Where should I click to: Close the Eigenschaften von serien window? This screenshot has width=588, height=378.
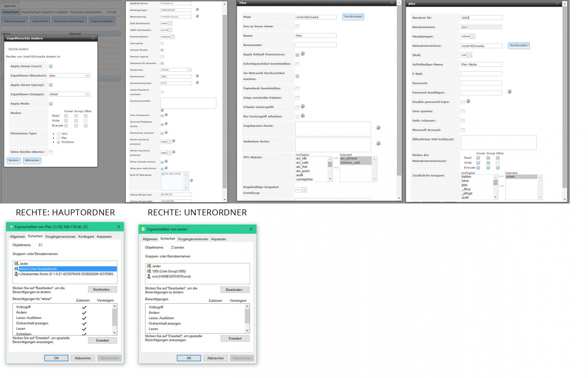(x=251, y=229)
